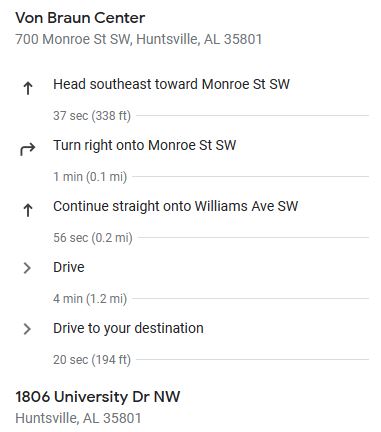Click the straight arrow beside Williams Ave SW

(x=28, y=210)
